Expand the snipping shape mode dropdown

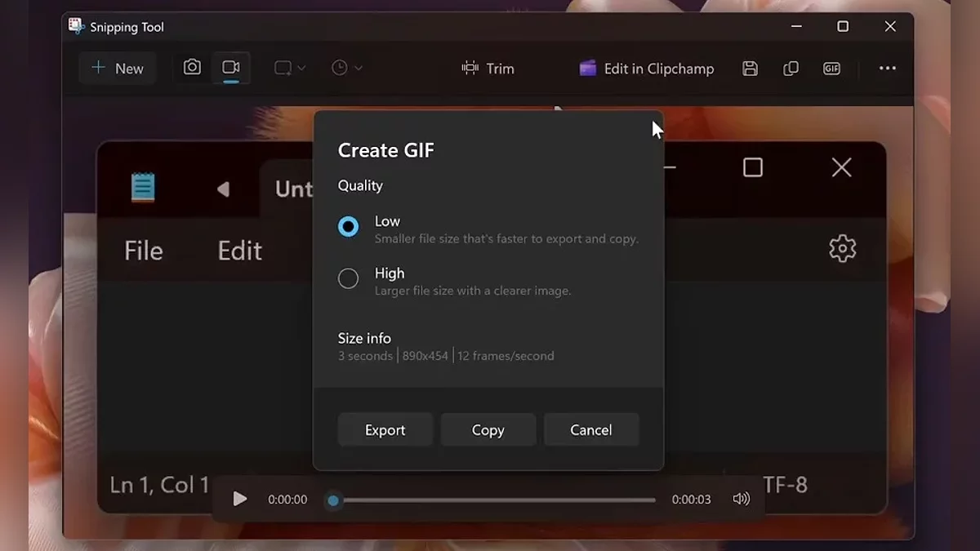290,69
